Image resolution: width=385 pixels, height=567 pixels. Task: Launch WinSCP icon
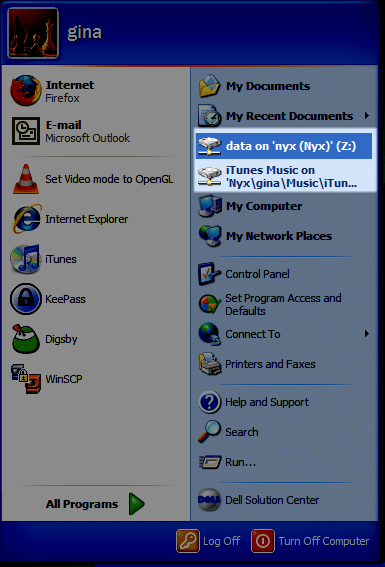[26, 379]
